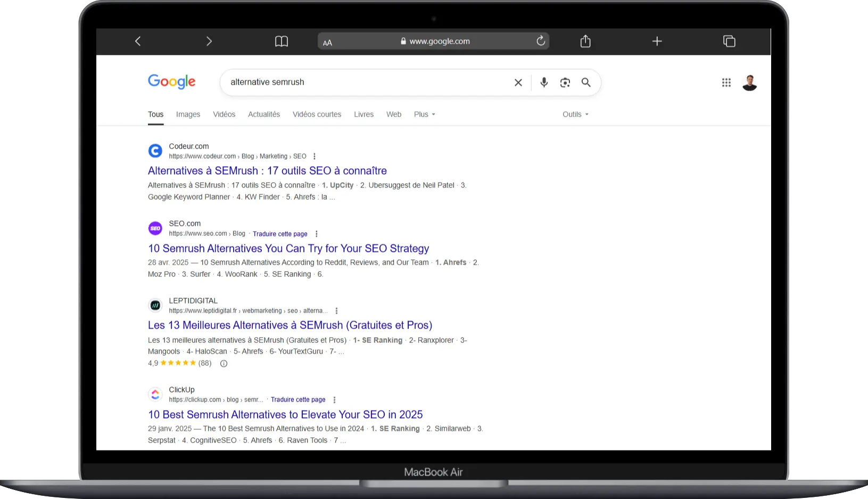Click the ClickUp site name
This screenshot has width=868, height=499.
[x=181, y=390]
